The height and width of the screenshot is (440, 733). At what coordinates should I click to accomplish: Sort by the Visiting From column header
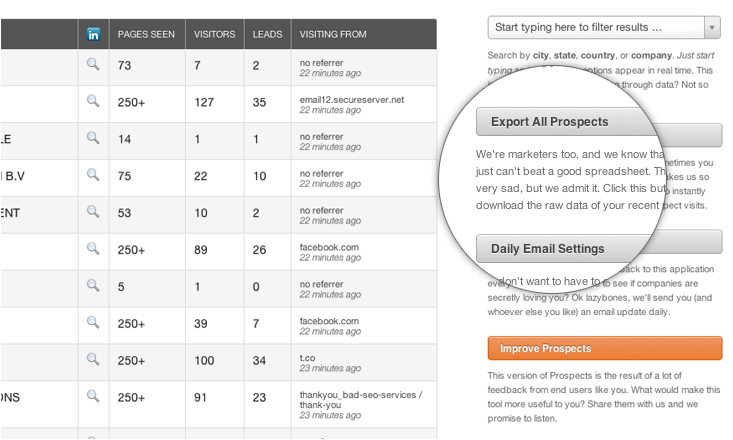tap(333, 34)
